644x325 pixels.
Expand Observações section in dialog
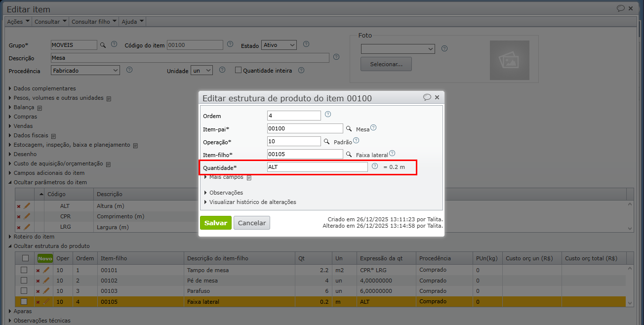tap(223, 193)
